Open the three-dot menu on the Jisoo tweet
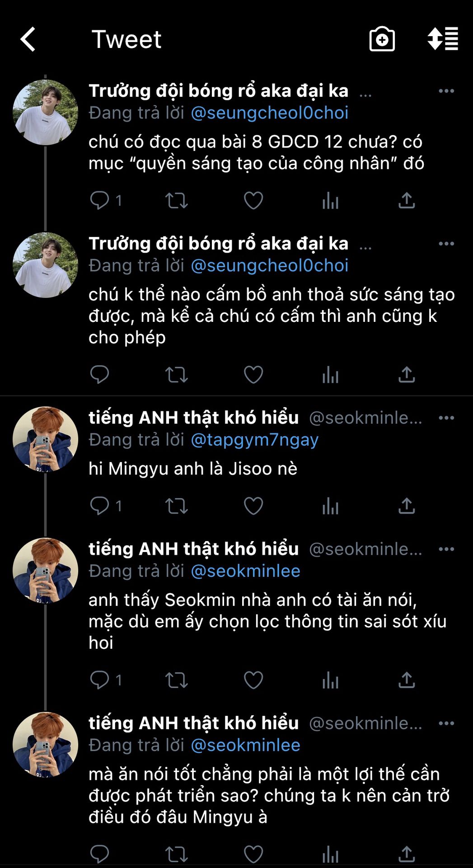 coord(446,418)
